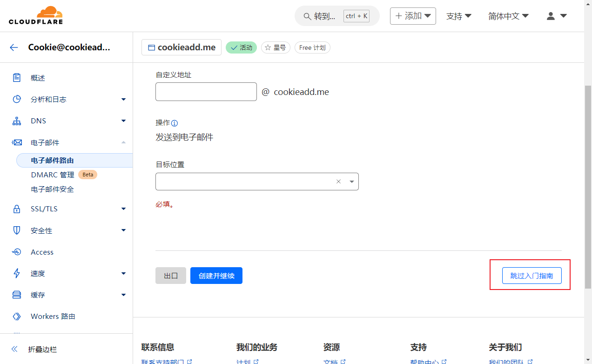This screenshot has width=592, height=364.
Task: Click the 跳过入门指南 button
Action: (x=531, y=276)
